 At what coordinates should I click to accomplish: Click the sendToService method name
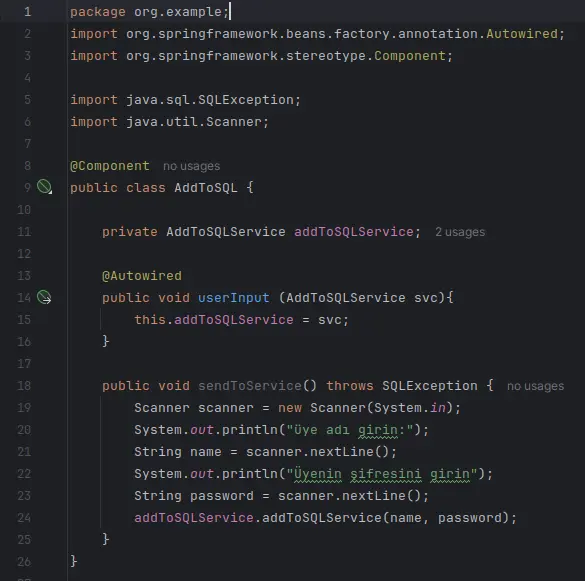tap(250, 386)
